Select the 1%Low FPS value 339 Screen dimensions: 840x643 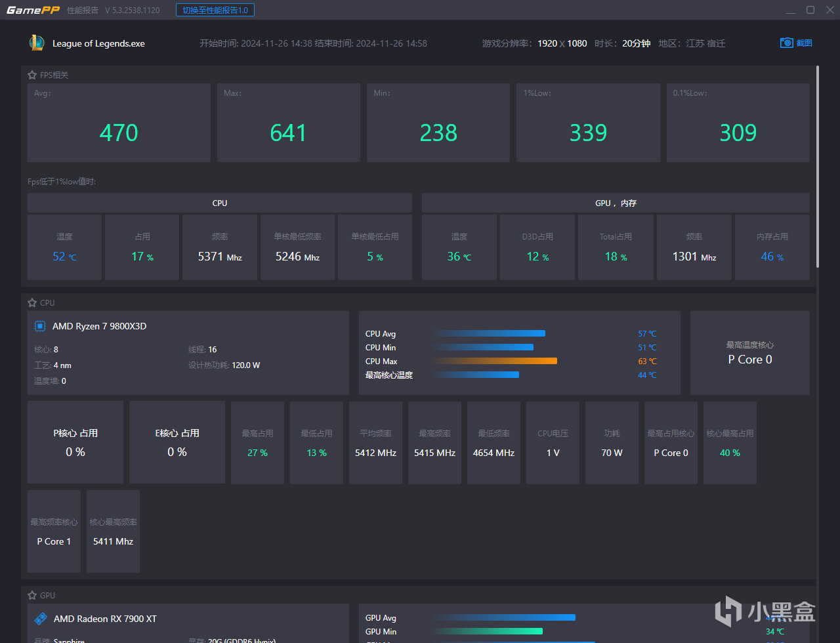pos(589,133)
